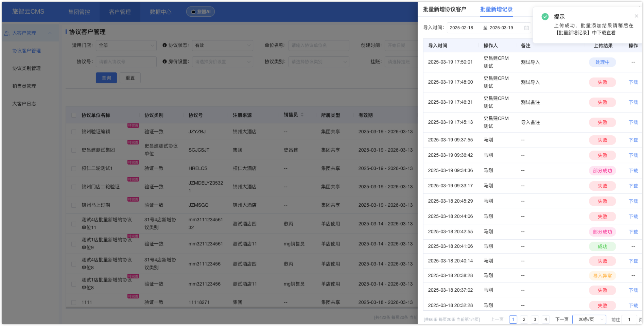Screen dimensions: 644x326
Task: Open the 房价设置 dropdown
Action: pos(223,62)
